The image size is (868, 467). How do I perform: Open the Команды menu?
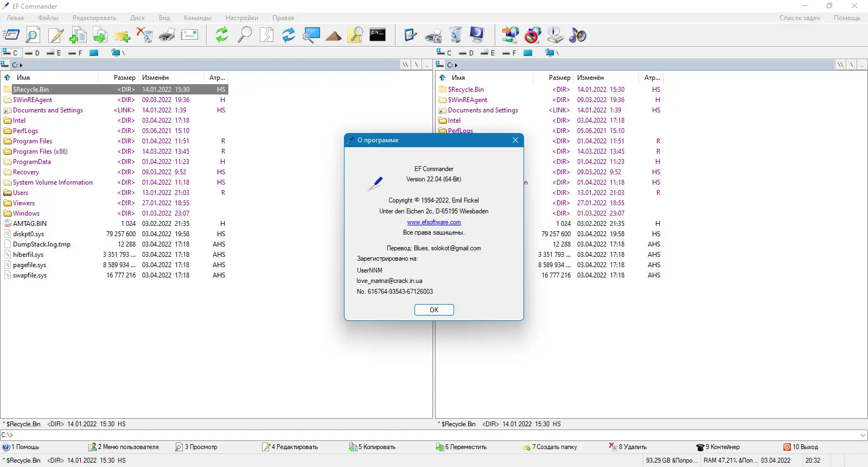coord(197,18)
